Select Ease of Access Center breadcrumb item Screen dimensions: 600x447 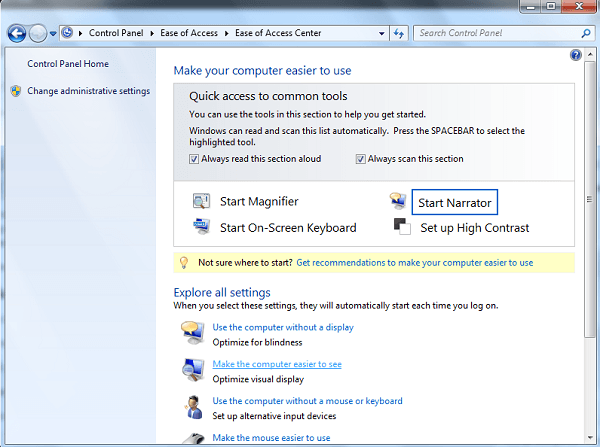278,33
